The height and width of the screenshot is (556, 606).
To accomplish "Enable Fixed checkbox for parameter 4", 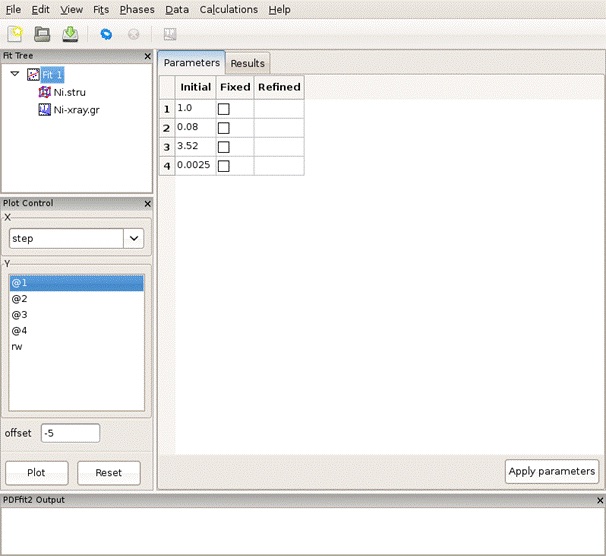I will [224, 166].
